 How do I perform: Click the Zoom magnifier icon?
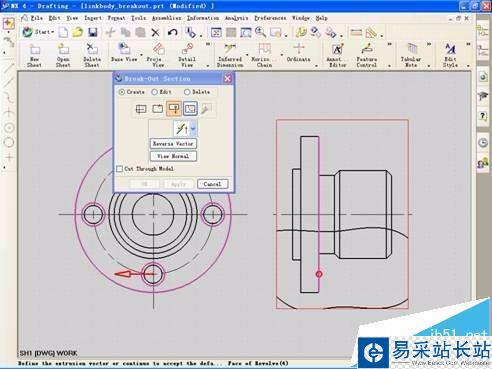[260, 32]
